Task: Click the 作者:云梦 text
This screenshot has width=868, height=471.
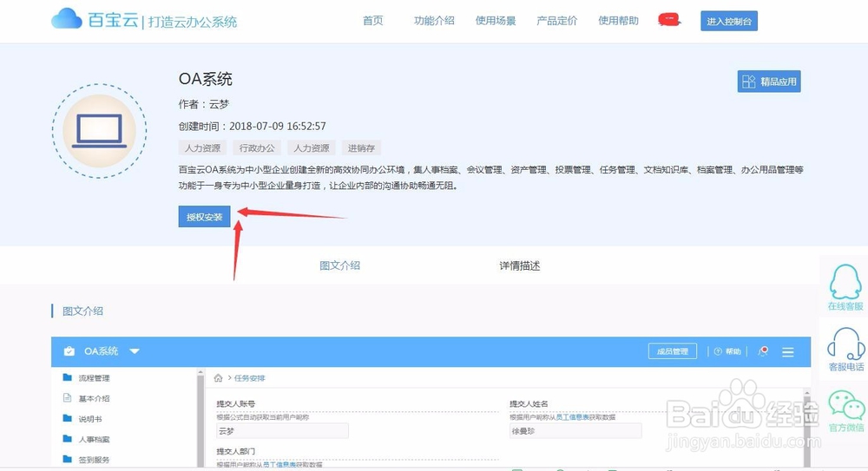Action: [204, 104]
